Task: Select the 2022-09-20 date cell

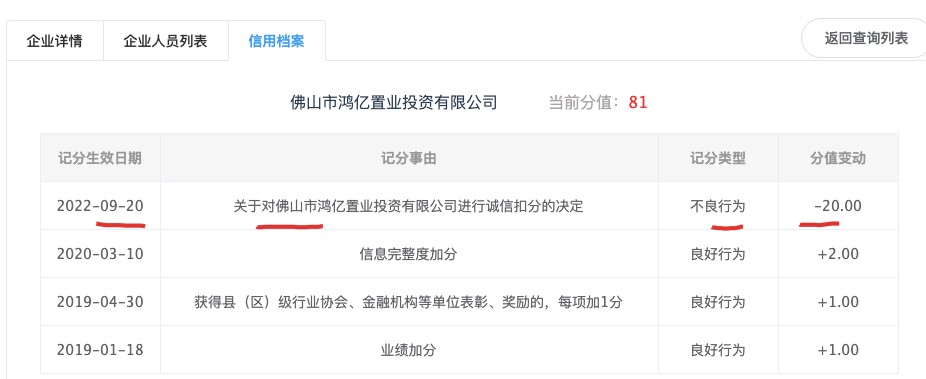Action: pyautogui.click(x=100, y=206)
